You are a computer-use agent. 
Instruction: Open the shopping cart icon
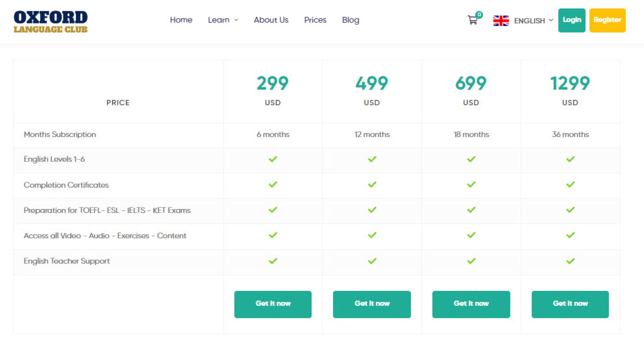472,21
